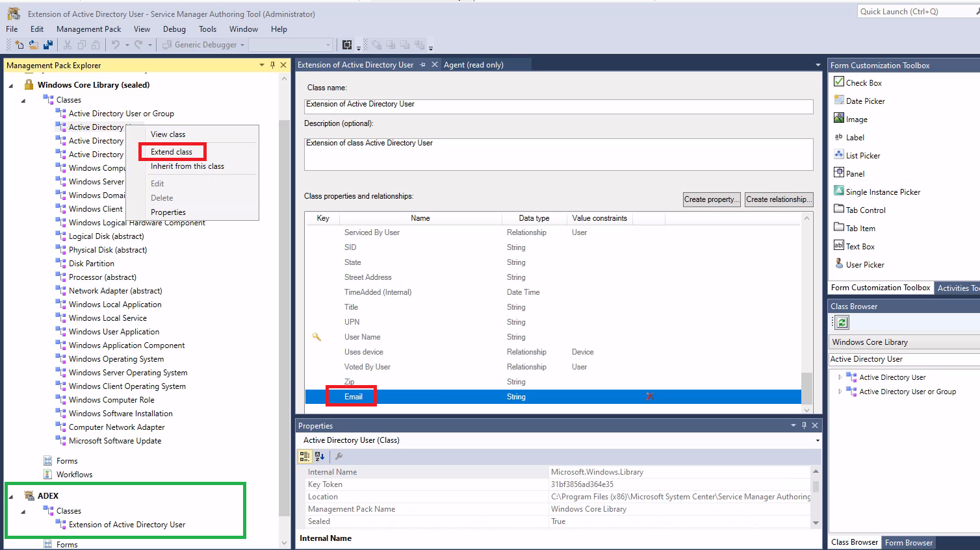Collapse the Classes node under ADEX

coord(23,512)
